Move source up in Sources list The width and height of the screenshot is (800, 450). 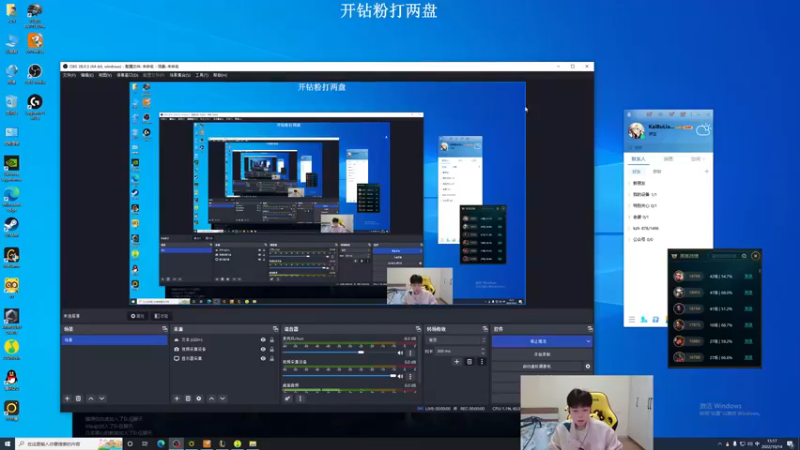[x=211, y=398]
